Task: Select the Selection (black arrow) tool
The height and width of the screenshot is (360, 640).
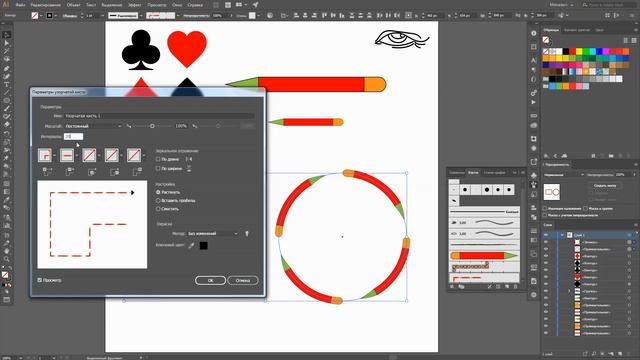Action: tap(7, 35)
